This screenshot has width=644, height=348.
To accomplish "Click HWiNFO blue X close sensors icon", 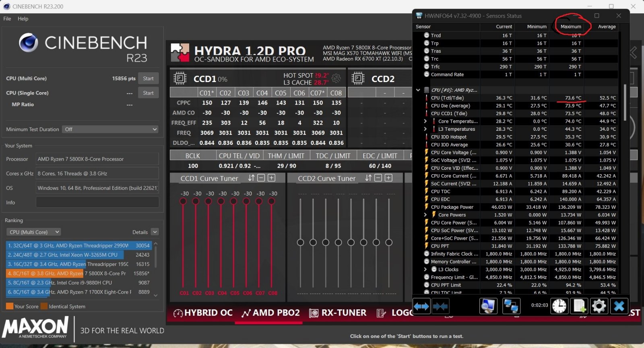I will coord(619,306).
